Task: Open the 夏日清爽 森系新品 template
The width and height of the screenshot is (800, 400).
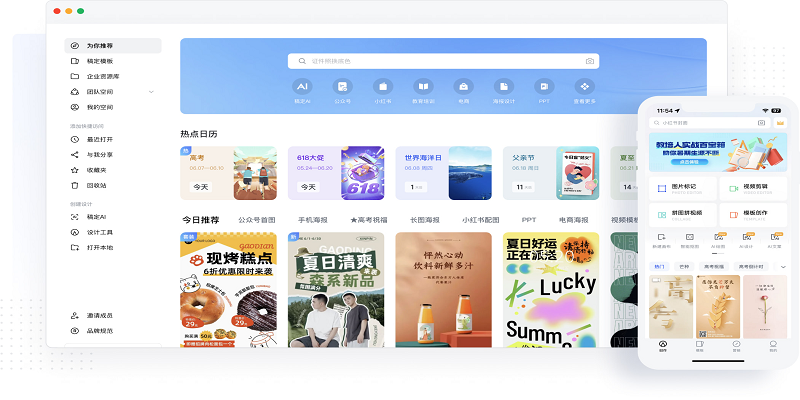Action: tap(336, 290)
